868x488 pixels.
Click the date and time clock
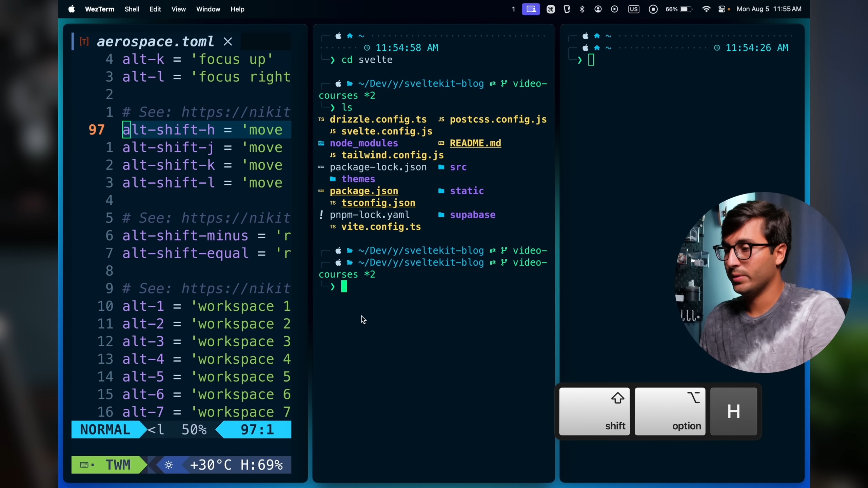pos(769,9)
